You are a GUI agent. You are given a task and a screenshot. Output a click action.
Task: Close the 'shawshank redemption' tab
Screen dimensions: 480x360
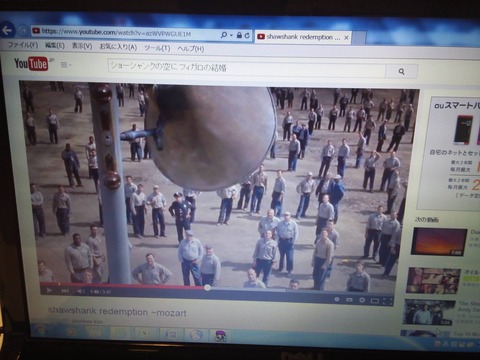[x=346, y=38]
